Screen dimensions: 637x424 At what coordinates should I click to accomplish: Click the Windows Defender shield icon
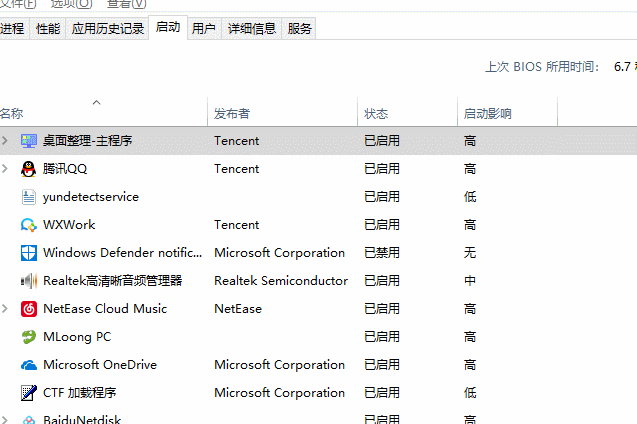coord(28,253)
